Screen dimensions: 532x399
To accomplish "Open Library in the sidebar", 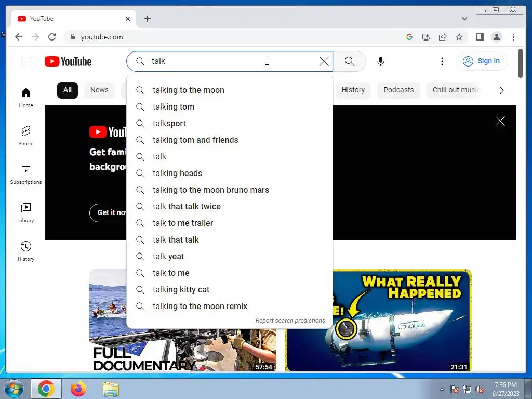I will (x=26, y=212).
